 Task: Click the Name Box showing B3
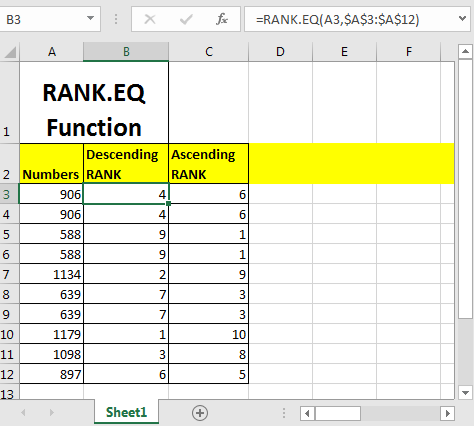42,19
